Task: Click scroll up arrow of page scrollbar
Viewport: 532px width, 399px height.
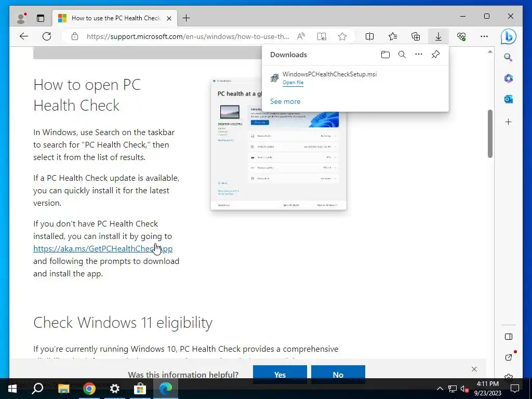Action: (x=490, y=52)
